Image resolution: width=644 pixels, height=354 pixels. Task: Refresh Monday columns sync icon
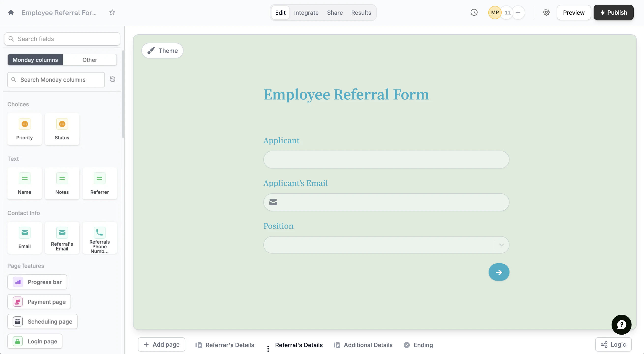[113, 79]
